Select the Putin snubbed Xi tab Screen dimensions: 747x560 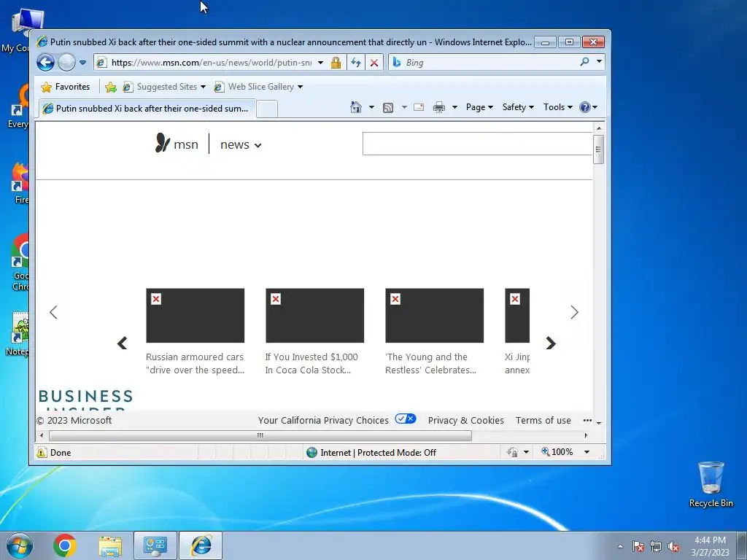point(147,109)
